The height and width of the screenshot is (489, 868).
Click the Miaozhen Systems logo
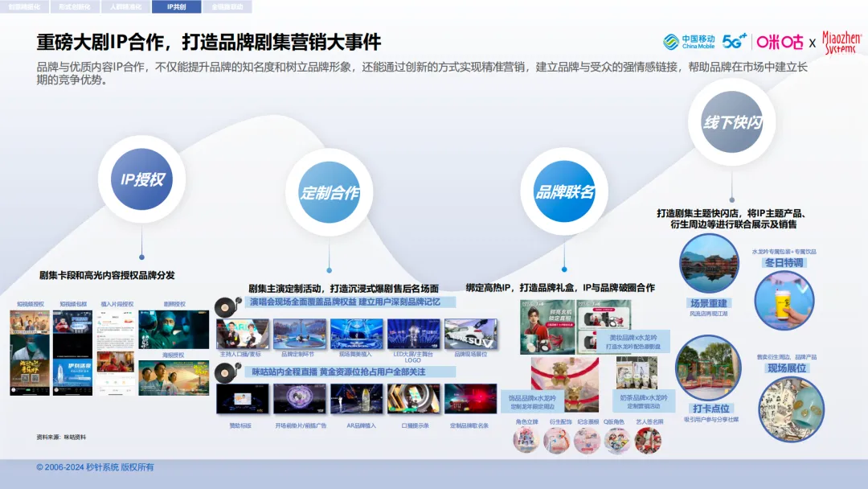pos(841,42)
